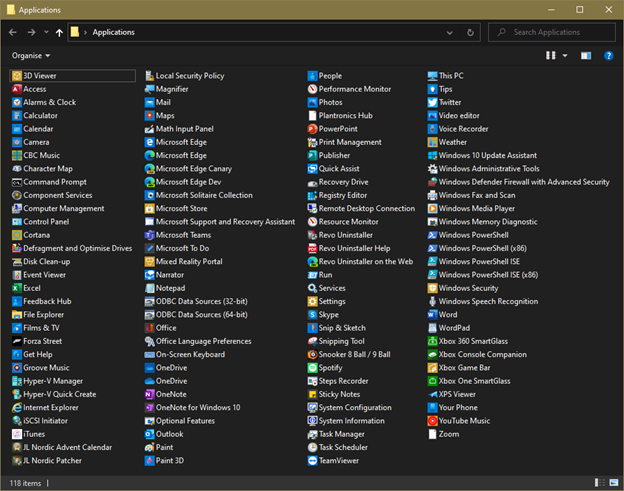
Task: Select the Paint 3D icon
Action: tap(150, 460)
